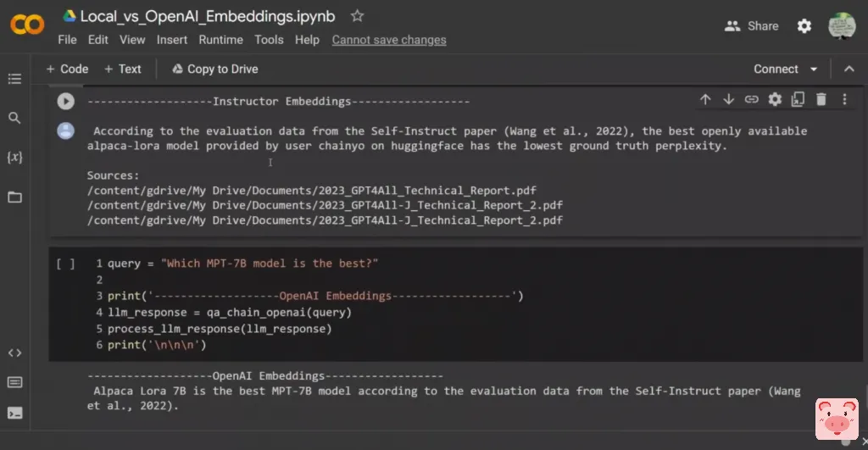Image resolution: width=868 pixels, height=450 pixels.
Task: Open the search panel icon
Action: pyautogui.click(x=14, y=118)
